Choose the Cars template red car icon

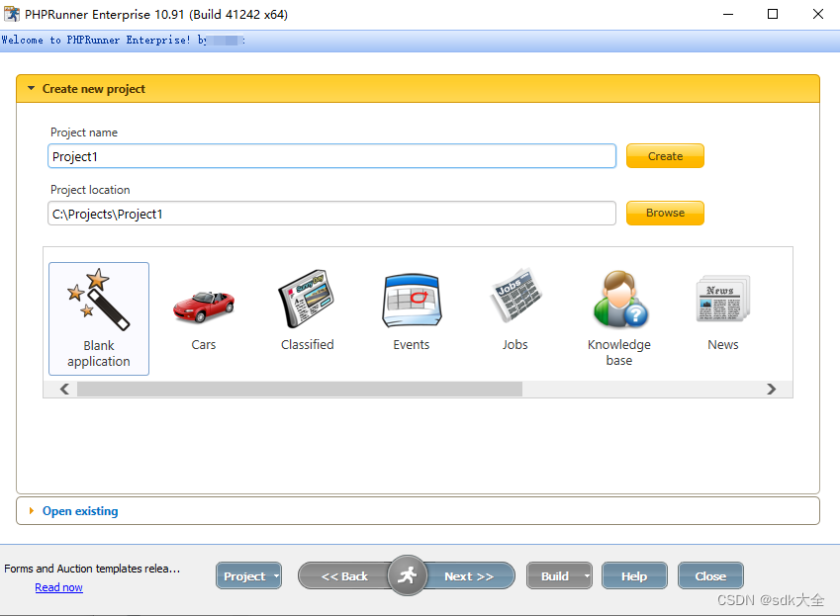pyautogui.click(x=204, y=307)
